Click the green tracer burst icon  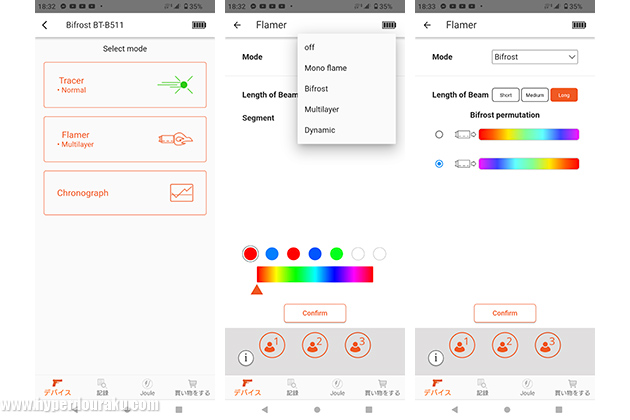(x=174, y=85)
